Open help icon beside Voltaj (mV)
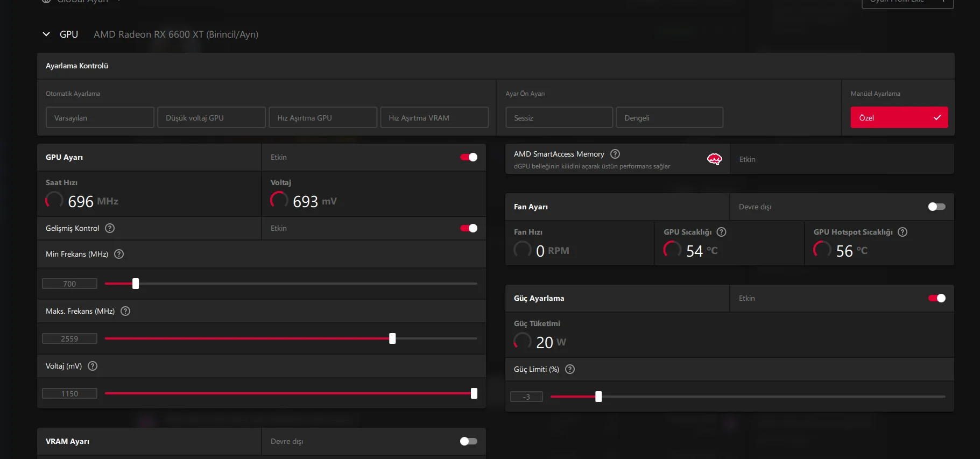The width and height of the screenshot is (980, 459). click(x=93, y=366)
